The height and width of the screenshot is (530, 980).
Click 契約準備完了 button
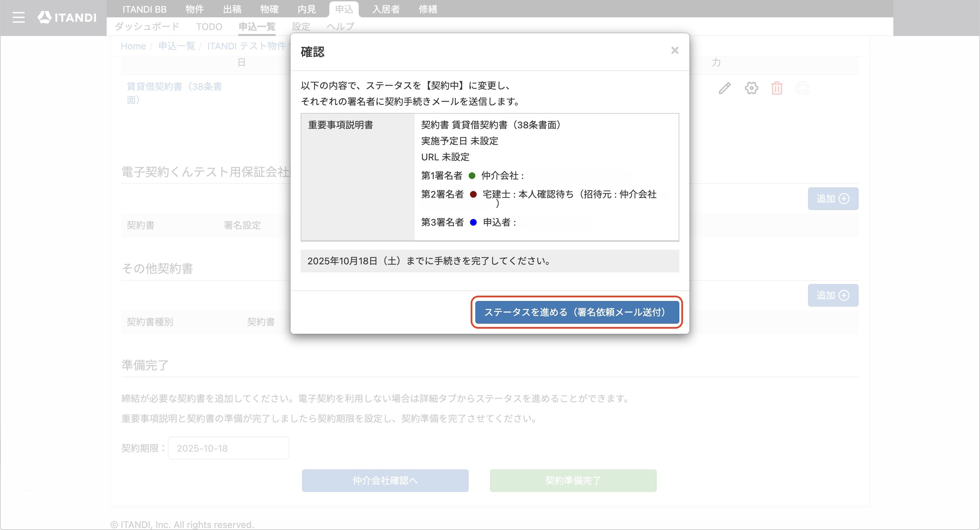pos(573,480)
